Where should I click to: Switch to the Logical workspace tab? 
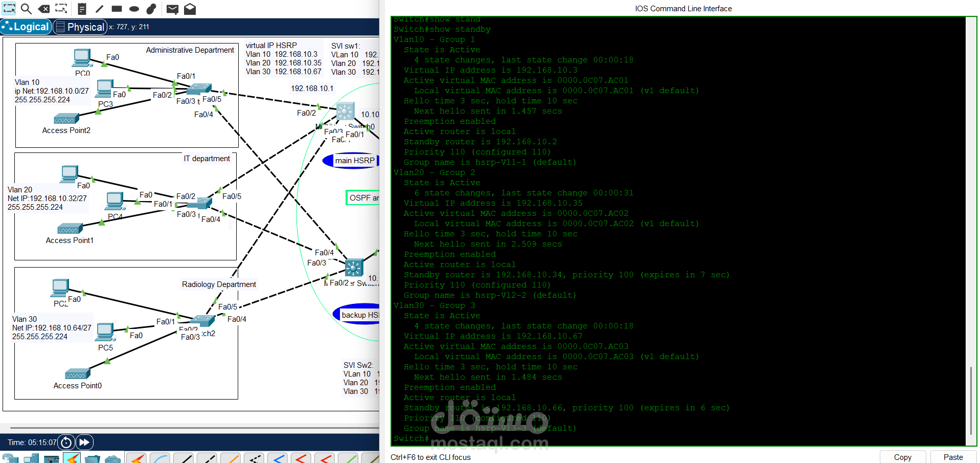pos(26,27)
